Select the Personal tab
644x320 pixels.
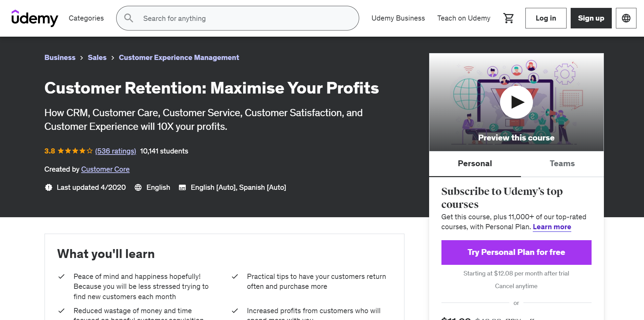pyautogui.click(x=475, y=164)
